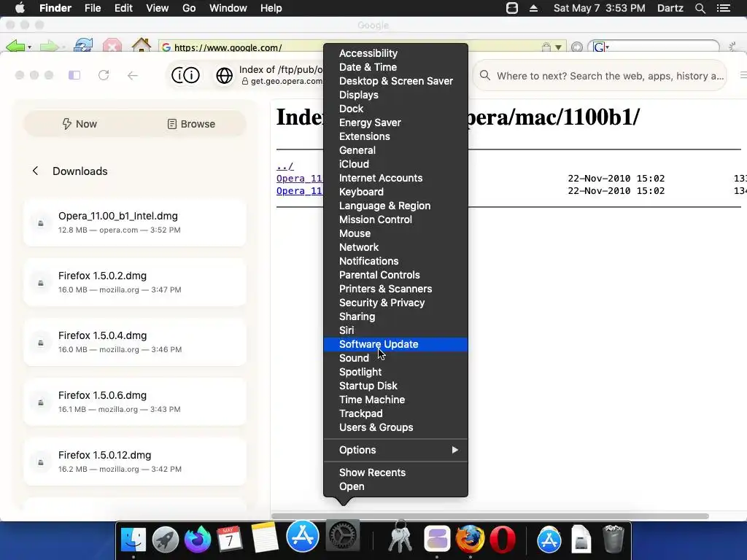
Task: Reload page in Firefox toolbar
Action: [x=83, y=46]
